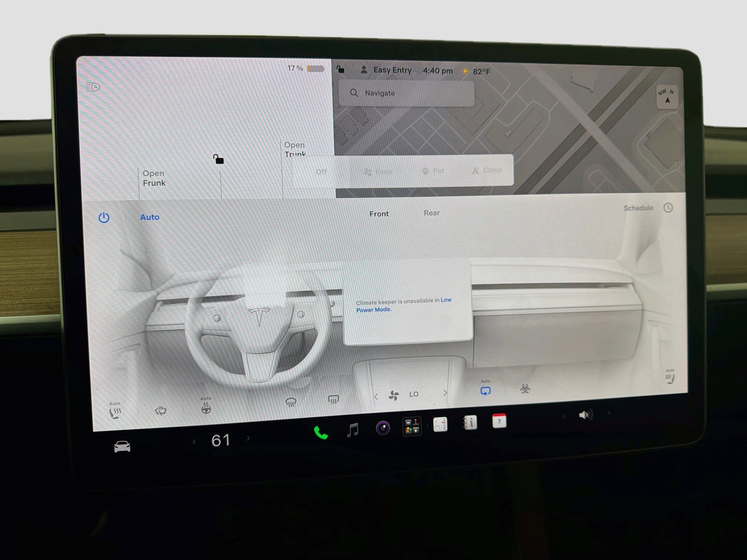
Task: Toggle the driver seat heater
Action: pyautogui.click(x=115, y=410)
